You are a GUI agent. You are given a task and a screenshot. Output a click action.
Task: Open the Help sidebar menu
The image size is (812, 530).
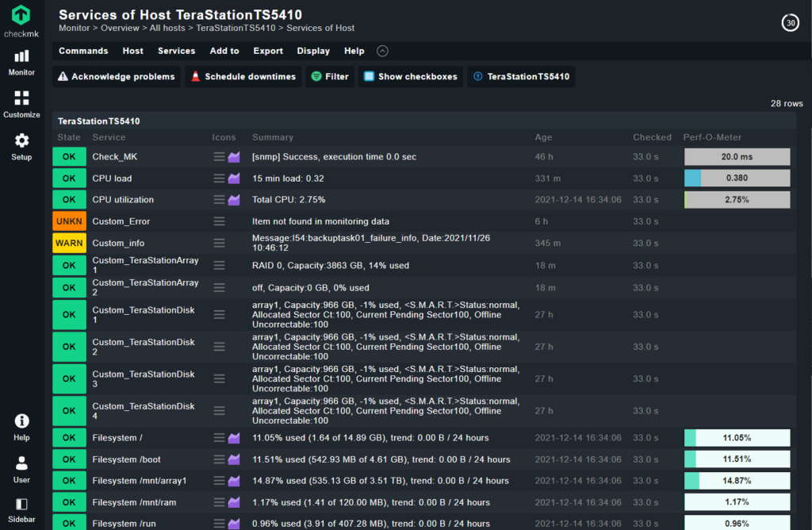[21, 428]
